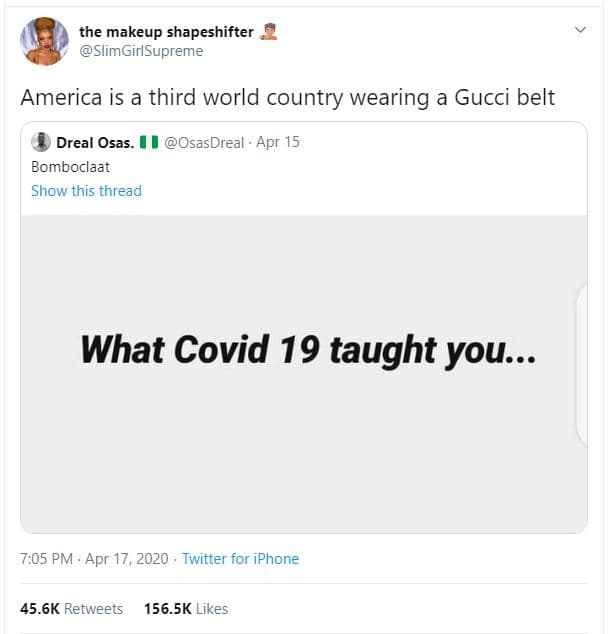Click Dreal Osas small profile avatar
The height and width of the screenshot is (634, 614).
(x=41, y=142)
